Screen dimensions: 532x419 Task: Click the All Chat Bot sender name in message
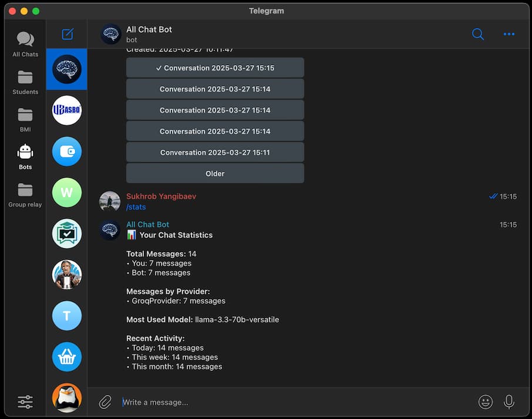coord(147,224)
